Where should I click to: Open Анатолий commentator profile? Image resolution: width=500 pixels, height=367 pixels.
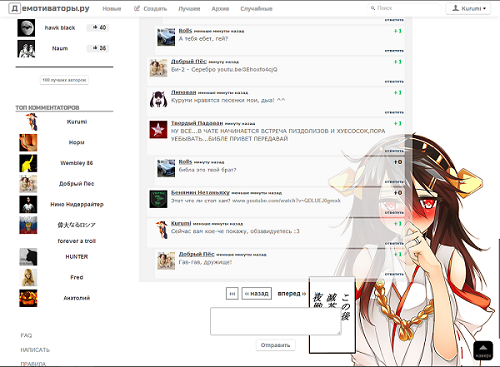click(x=77, y=298)
